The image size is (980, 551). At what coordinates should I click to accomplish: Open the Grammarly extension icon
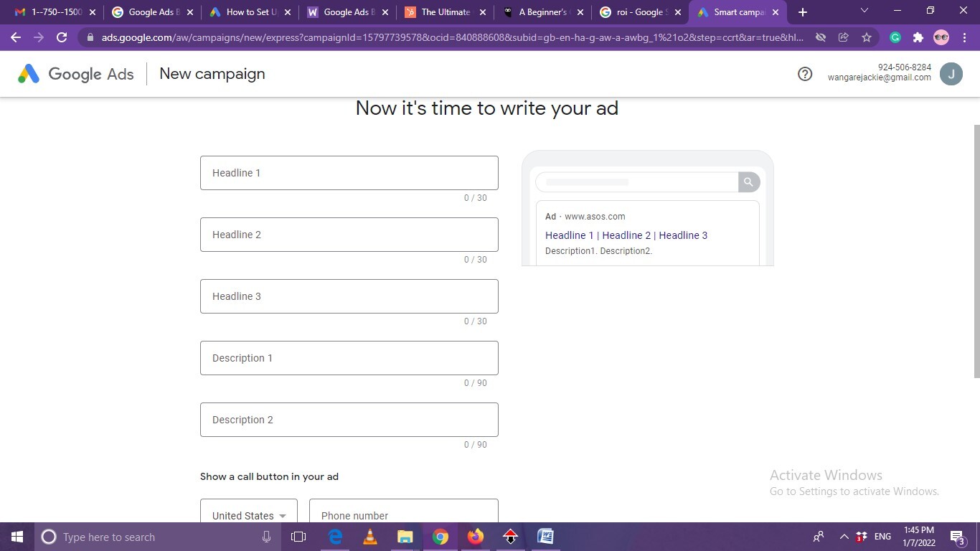pyautogui.click(x=895, y=37)
